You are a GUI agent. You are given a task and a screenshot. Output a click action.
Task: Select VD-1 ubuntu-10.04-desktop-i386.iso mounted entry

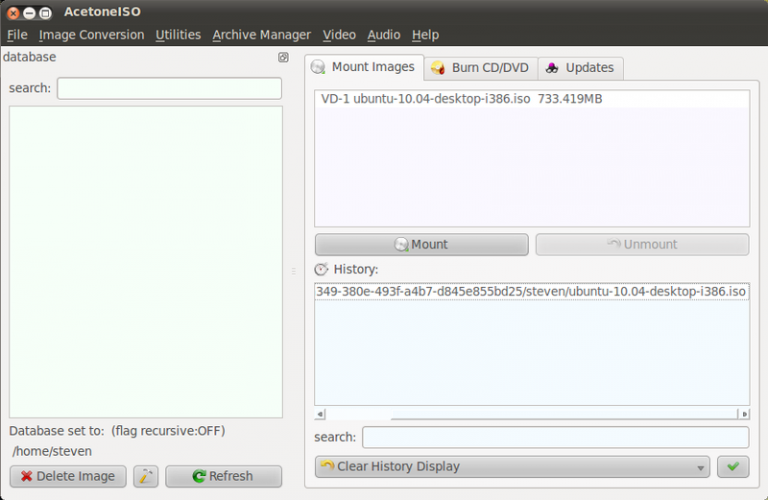pos(461,100)
